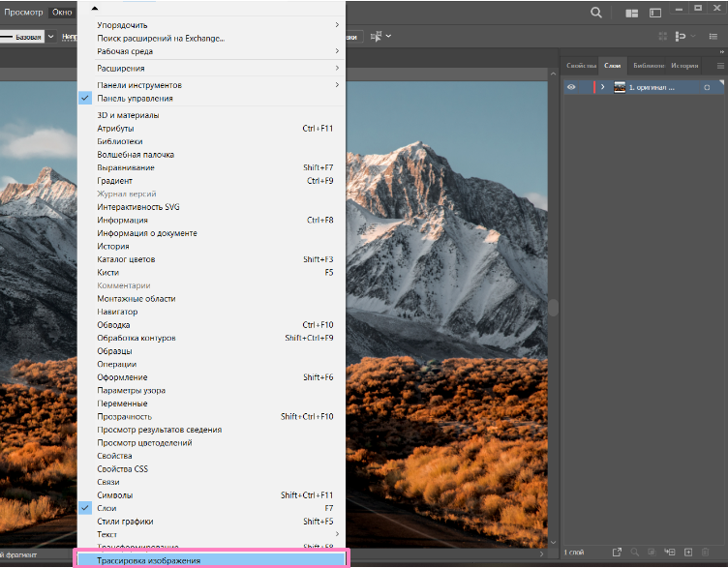Click the layer thumbnail of the mountain image
Viewport: 728px width, 568px height.
pyautogui.click(x=620, y=87)
